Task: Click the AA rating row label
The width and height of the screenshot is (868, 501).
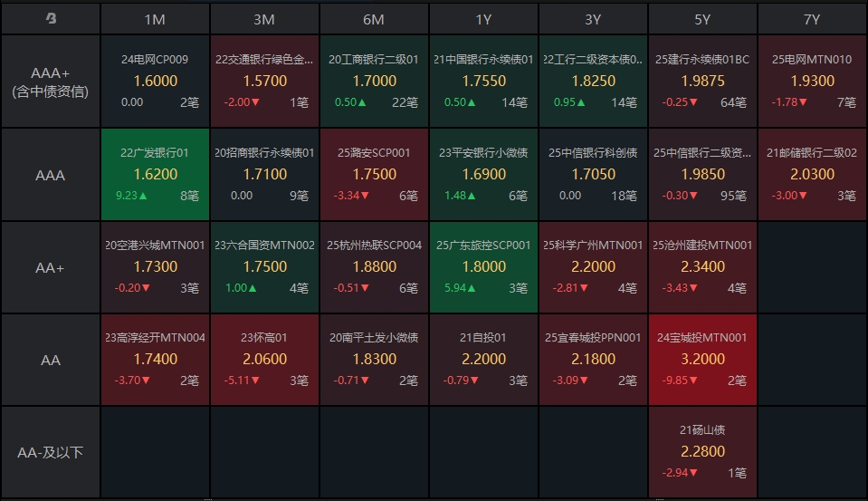Action: click(51, 361)
